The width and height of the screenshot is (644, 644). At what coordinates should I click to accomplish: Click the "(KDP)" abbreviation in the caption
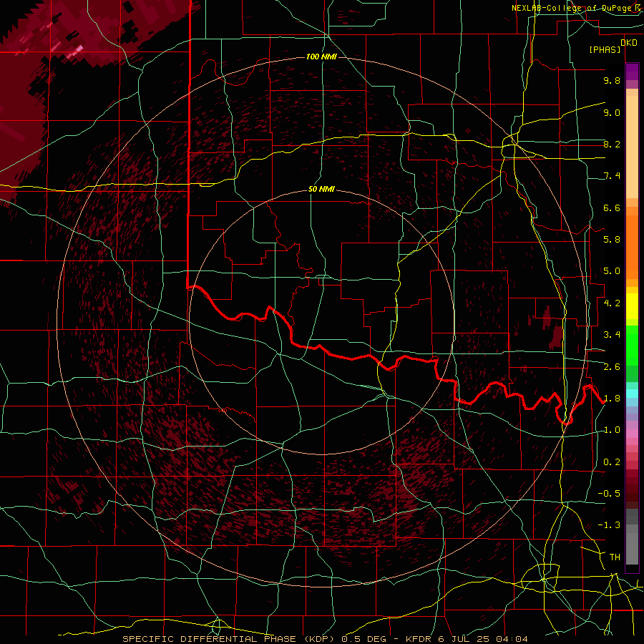click(319, 639)
